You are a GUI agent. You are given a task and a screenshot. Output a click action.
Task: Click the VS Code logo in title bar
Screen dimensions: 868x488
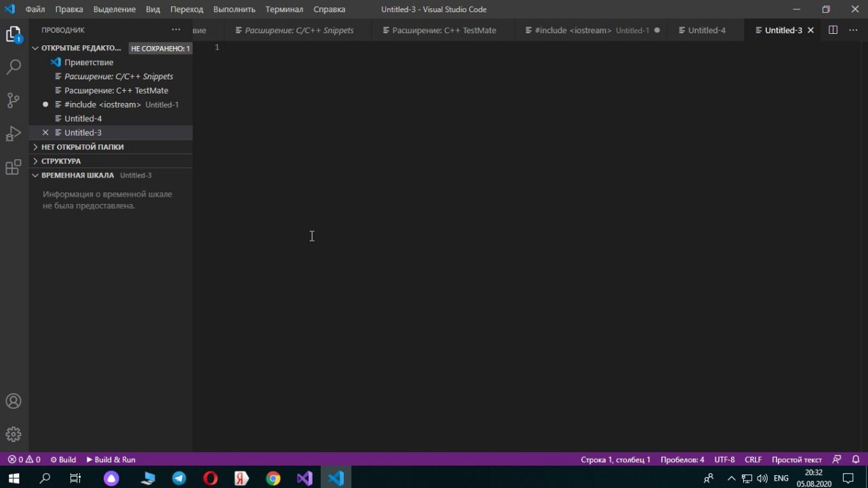[x=9, y=9]
